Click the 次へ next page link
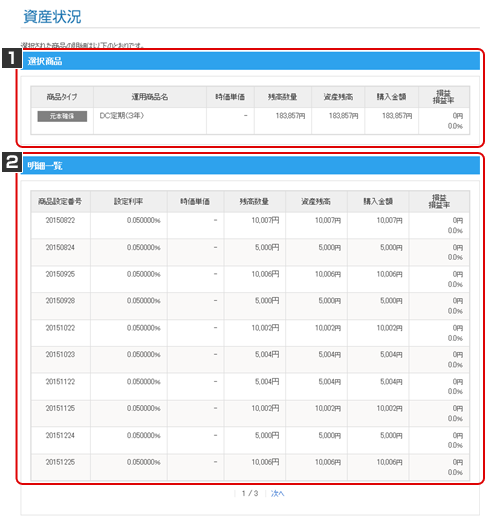Screen dimensions: 500x520 click(277, 493)
